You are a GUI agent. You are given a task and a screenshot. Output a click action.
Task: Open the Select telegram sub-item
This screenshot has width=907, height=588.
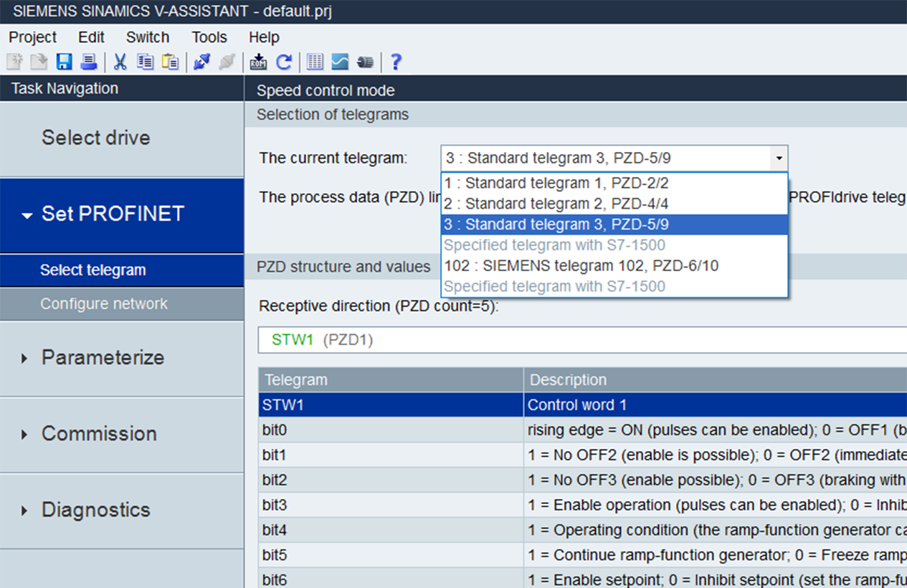click(x=122, y=270)
